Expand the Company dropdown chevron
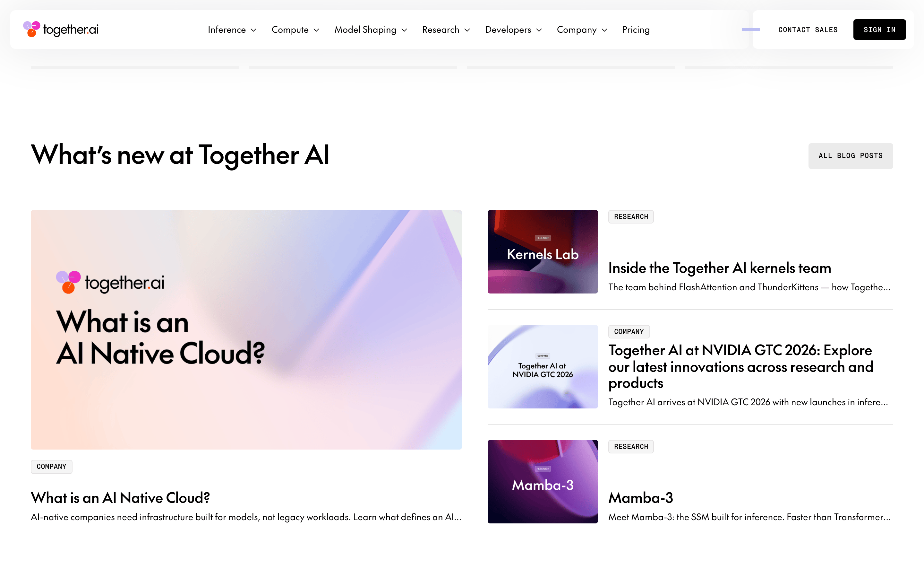 [604, 30]
